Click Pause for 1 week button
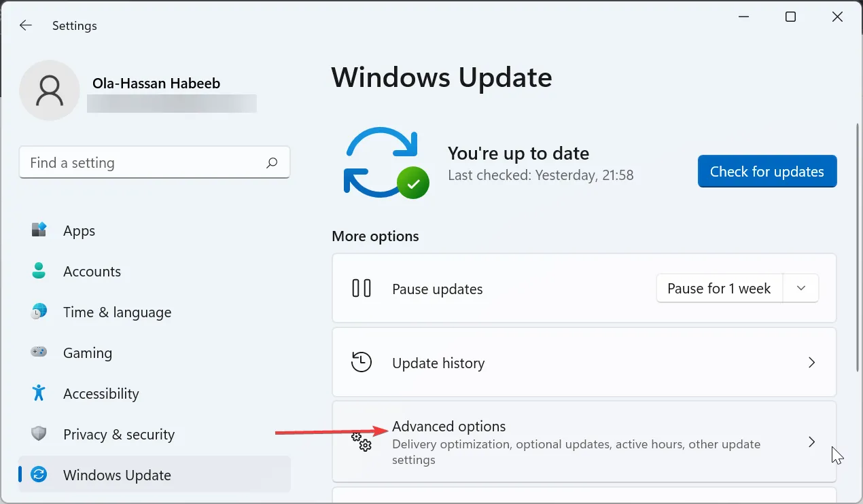 point(719,289)
